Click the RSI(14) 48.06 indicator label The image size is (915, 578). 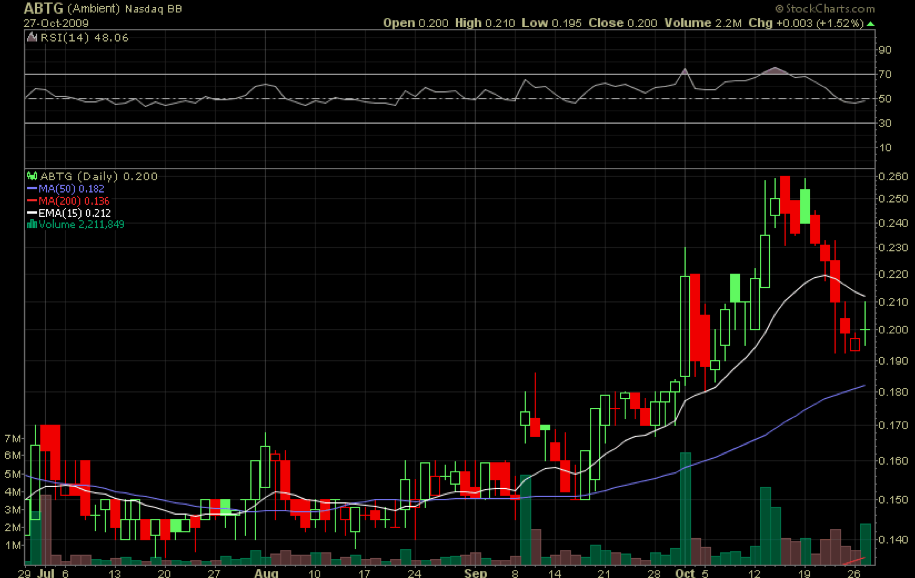pos(84,38)
